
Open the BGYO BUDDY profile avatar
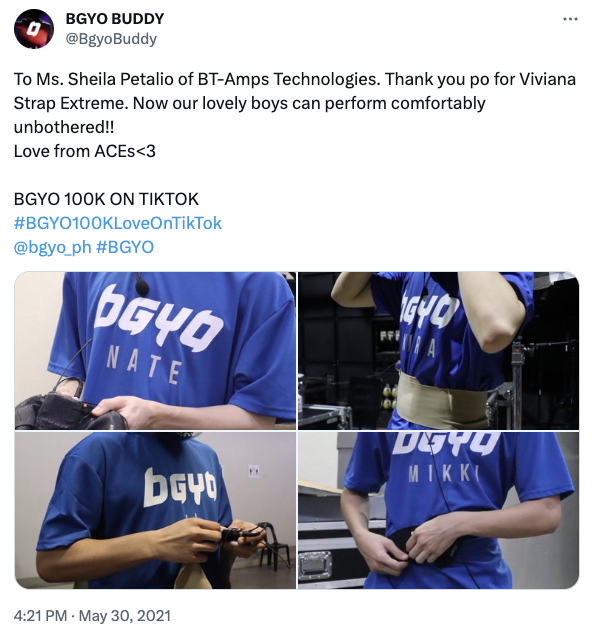point(34,29)
